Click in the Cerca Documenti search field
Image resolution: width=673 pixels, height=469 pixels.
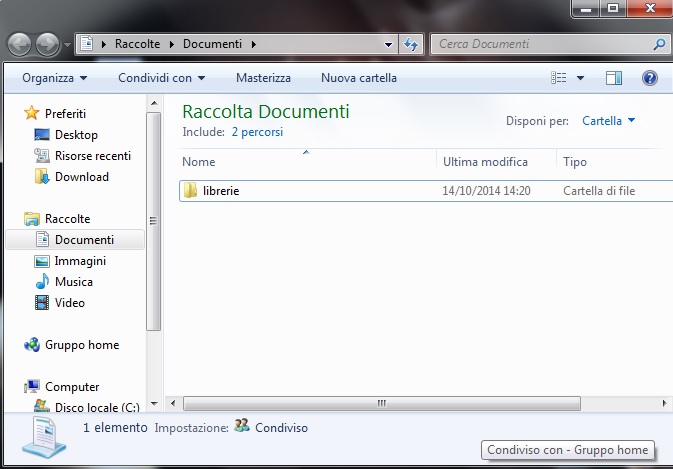pyautogui.click(x=540, y=44)
